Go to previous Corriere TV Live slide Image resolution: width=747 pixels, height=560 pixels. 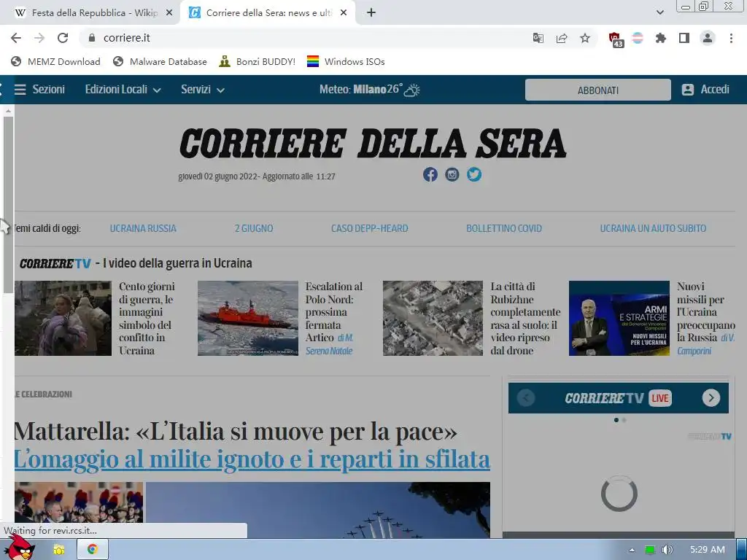point(526,397)
